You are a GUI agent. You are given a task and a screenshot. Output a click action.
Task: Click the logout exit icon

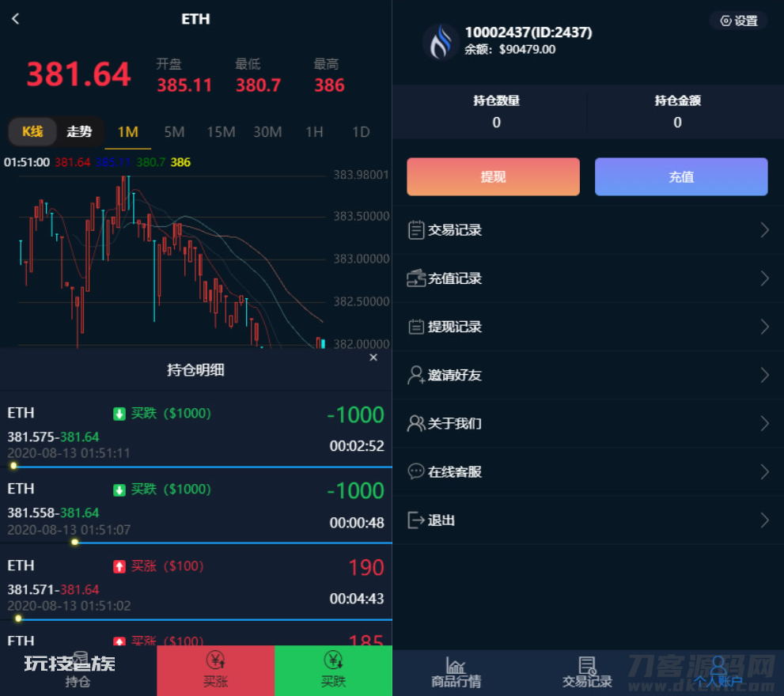416,520
